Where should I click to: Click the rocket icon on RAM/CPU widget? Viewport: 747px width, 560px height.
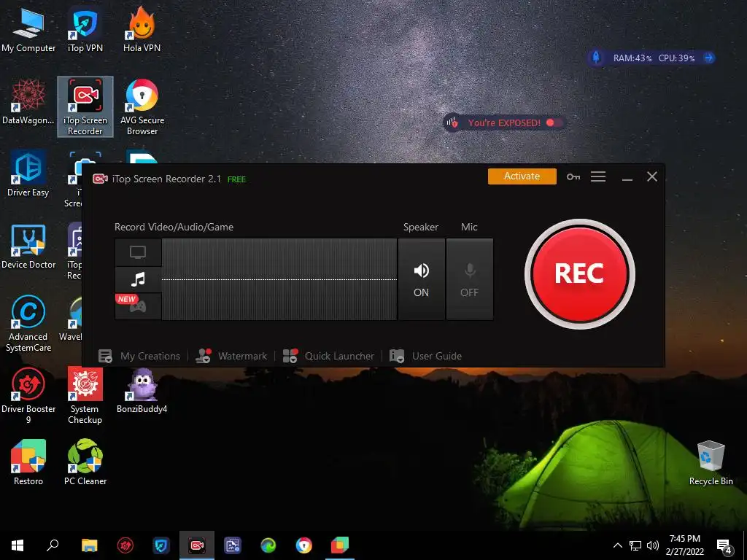596,58
